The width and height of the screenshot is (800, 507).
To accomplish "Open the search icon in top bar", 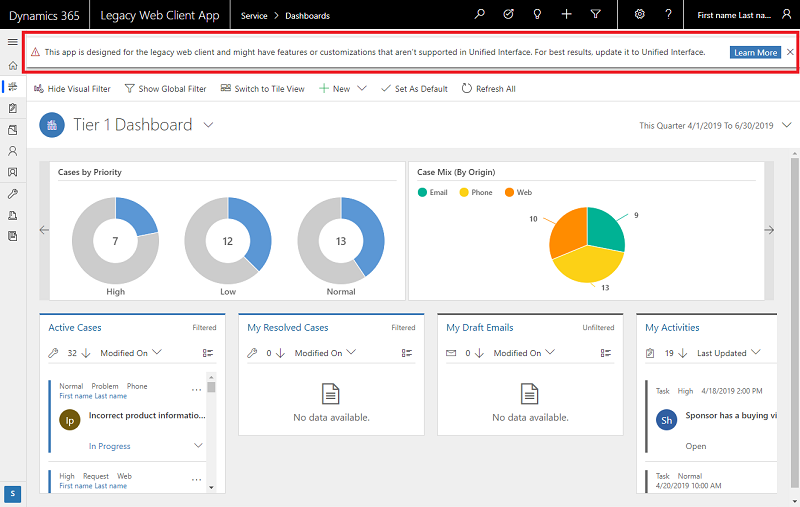I will pyautogui.click(x=480, y=15).
